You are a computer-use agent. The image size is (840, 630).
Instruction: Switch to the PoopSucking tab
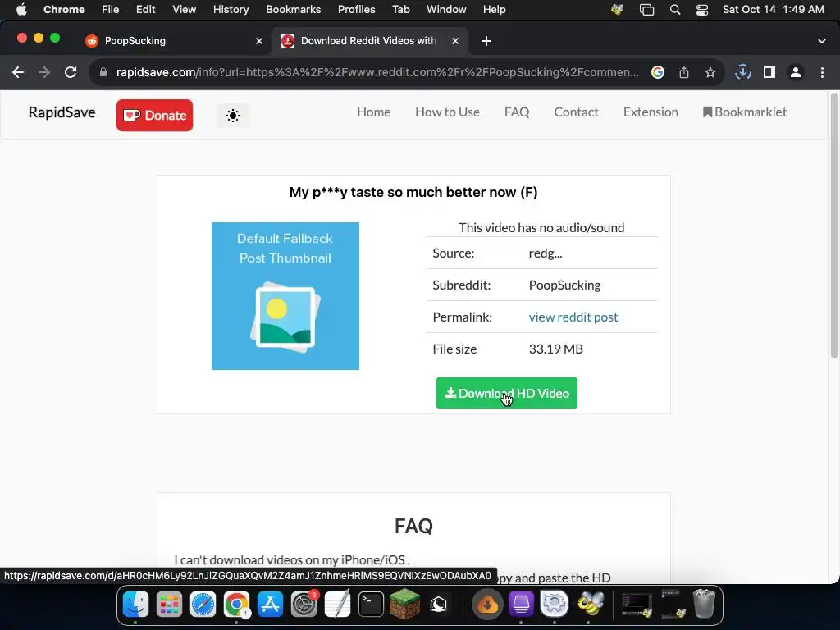174,41
